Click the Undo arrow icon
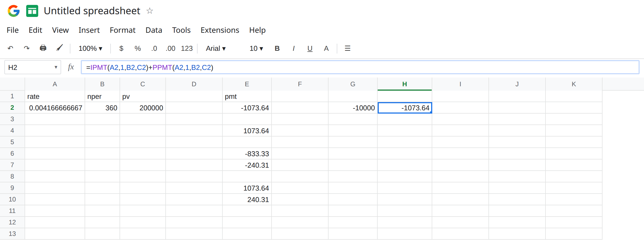 10,48
